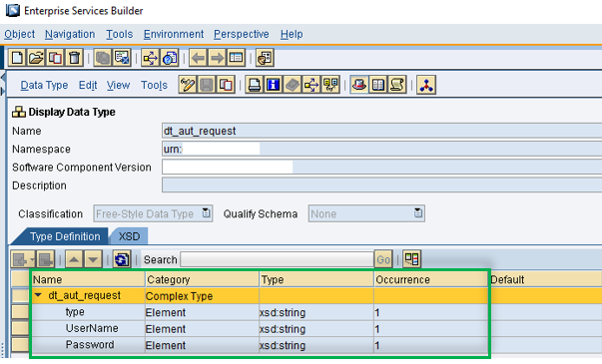Switch to the XSD tab

tap(129, 236)
